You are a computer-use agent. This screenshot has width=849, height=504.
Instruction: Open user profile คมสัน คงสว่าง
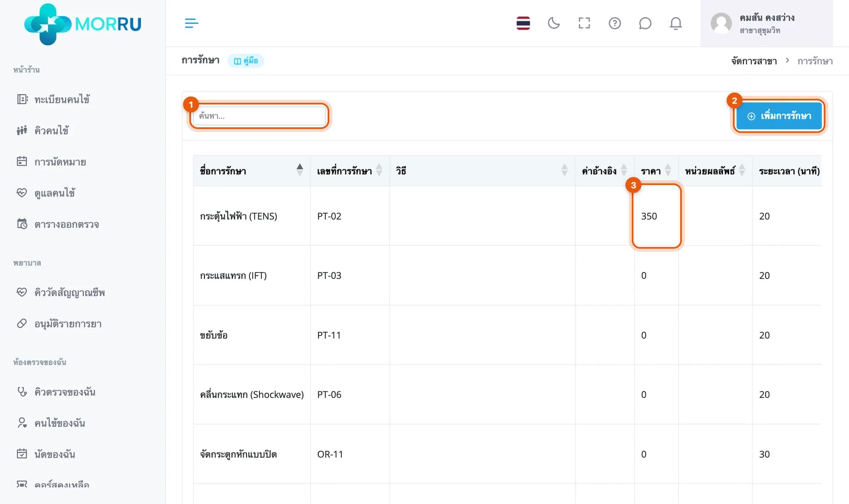[x=766, y=23]
